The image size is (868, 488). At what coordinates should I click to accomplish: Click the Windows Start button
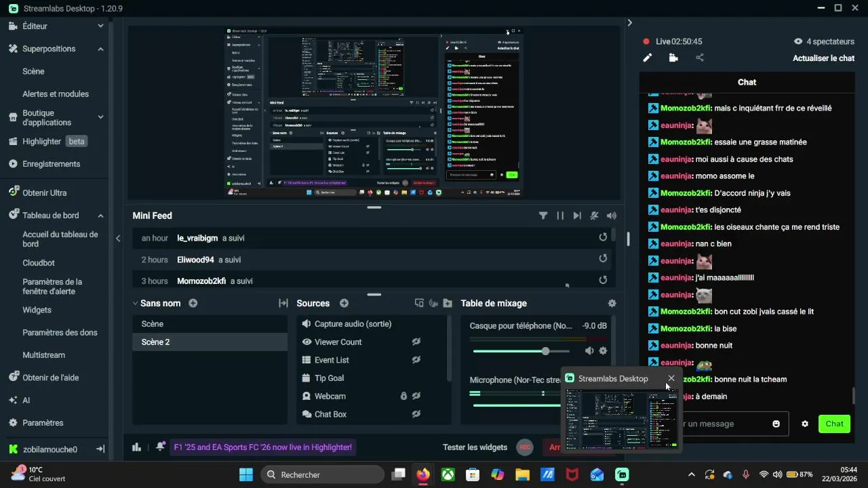point(246,474)
